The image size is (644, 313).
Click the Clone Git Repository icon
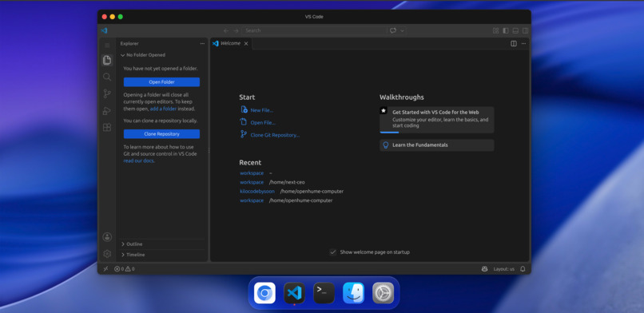point(244,134)
